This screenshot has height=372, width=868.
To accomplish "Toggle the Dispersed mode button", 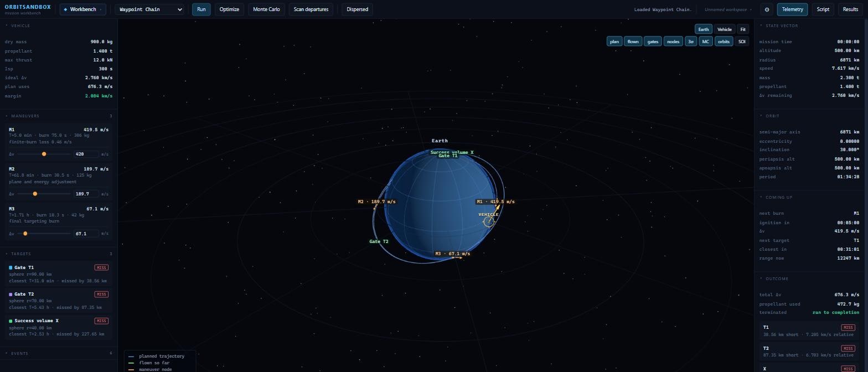I will click(357, 9).
